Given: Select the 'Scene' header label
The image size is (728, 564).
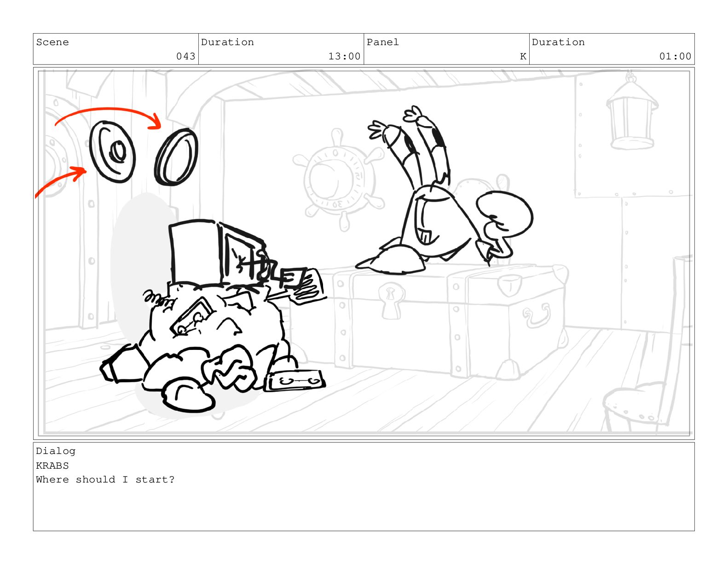Looking at the screenshot, I should pyautogui.click(x=52, y=42).
